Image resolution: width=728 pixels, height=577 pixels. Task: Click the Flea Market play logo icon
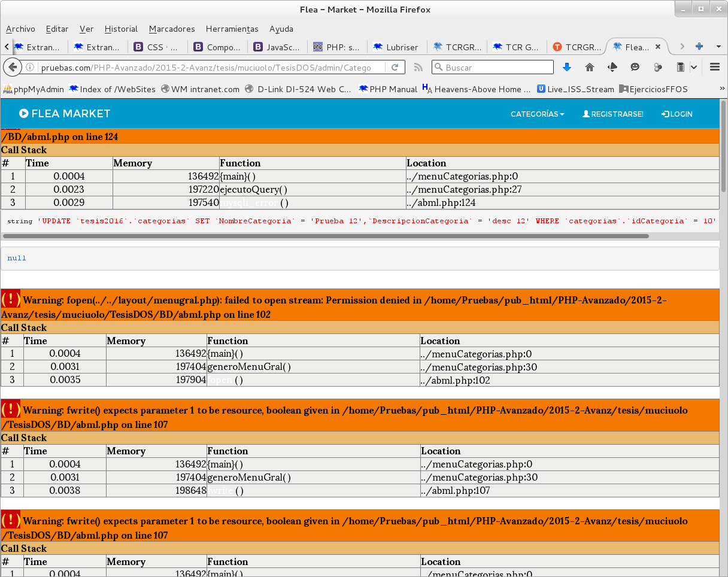pyautogui.click(x=24, y=113)
